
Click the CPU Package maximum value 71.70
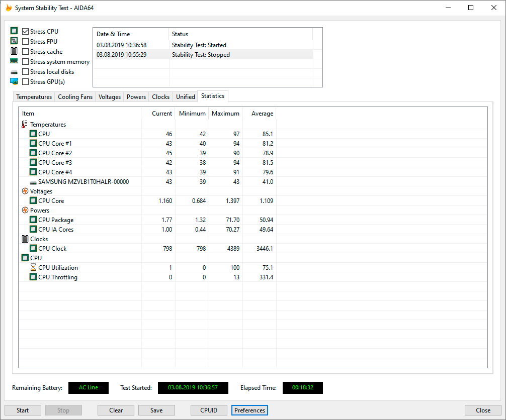click(233, 220)
